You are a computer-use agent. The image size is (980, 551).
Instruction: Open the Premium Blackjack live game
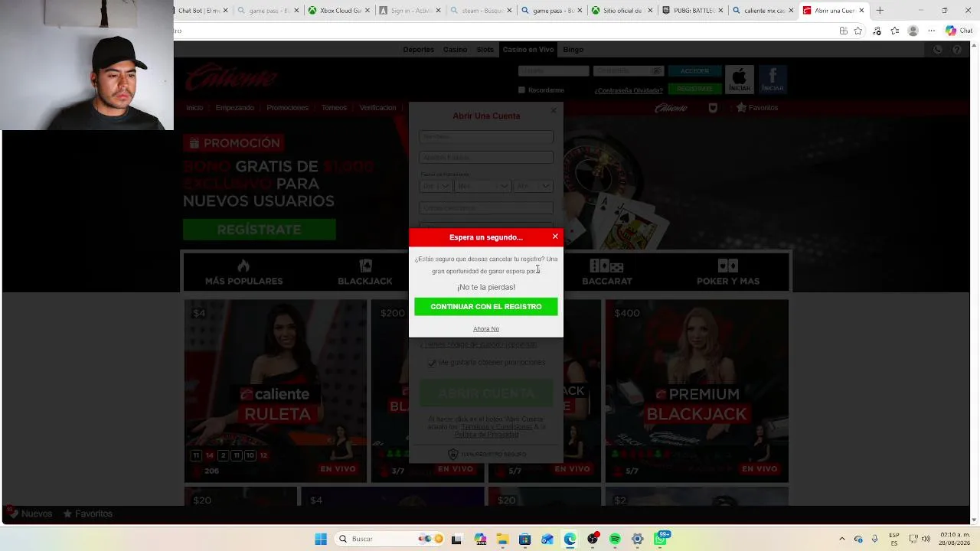(x=697, y=390)
